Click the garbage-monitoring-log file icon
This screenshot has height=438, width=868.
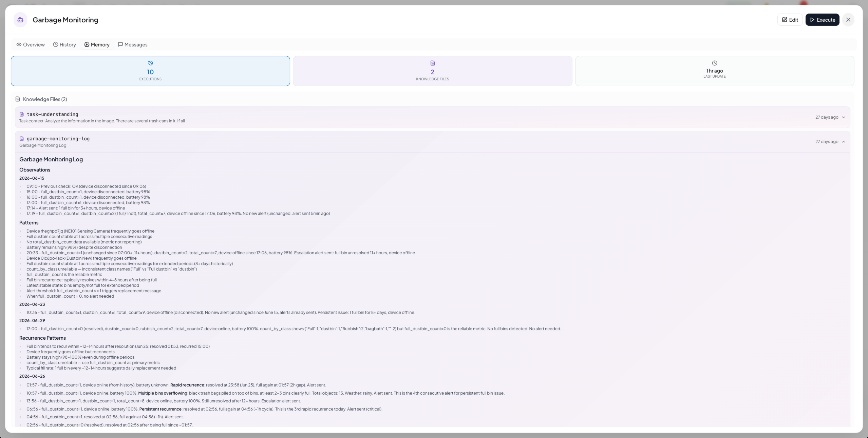(22, 139)
